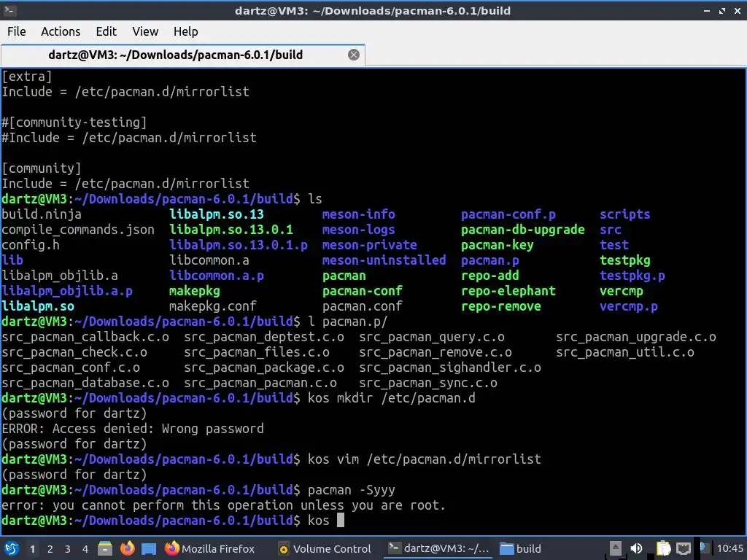Click the libalpm.so.13.0.1 entry in ls output
This screenshot has height=560, width=747.
231,230
